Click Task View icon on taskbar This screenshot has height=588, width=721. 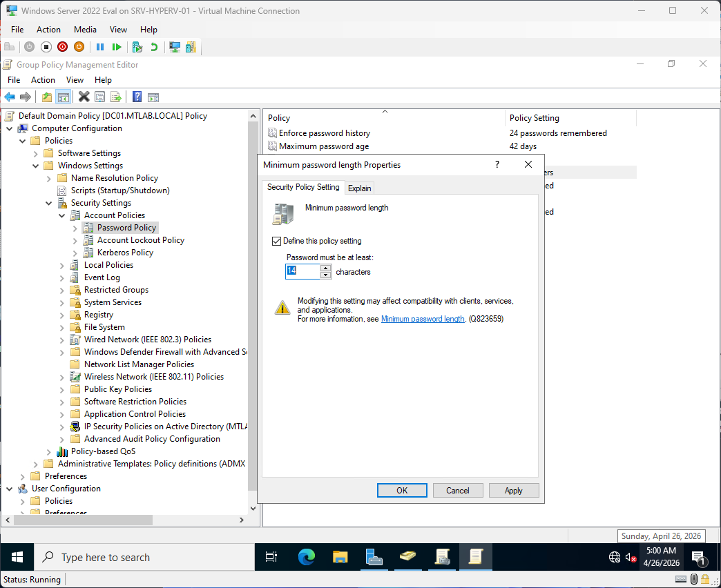click(271, 557)
